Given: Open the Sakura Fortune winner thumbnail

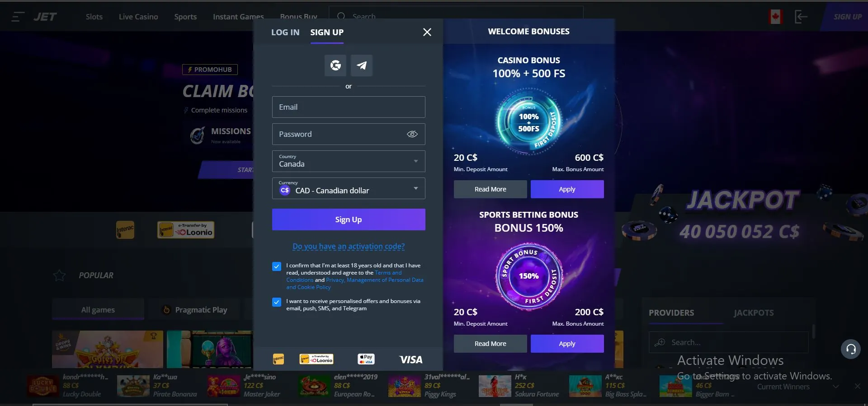Looking at the screenshot, I should click(495, 386).
